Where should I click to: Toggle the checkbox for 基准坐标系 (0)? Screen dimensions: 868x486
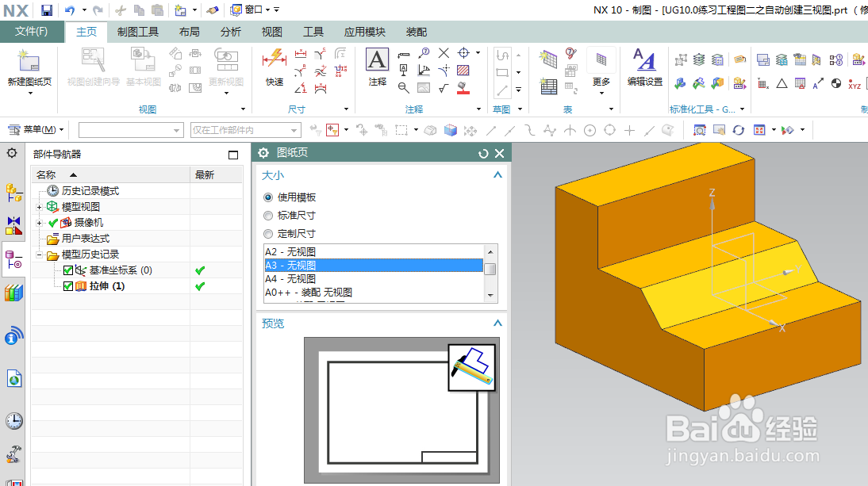pyautogui.click(x=68, y=270)
